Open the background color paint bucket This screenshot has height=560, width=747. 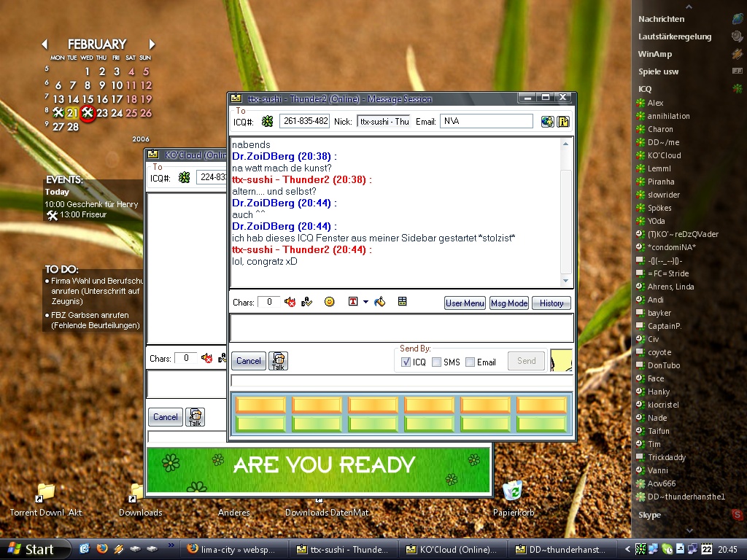tap(379, 302)
